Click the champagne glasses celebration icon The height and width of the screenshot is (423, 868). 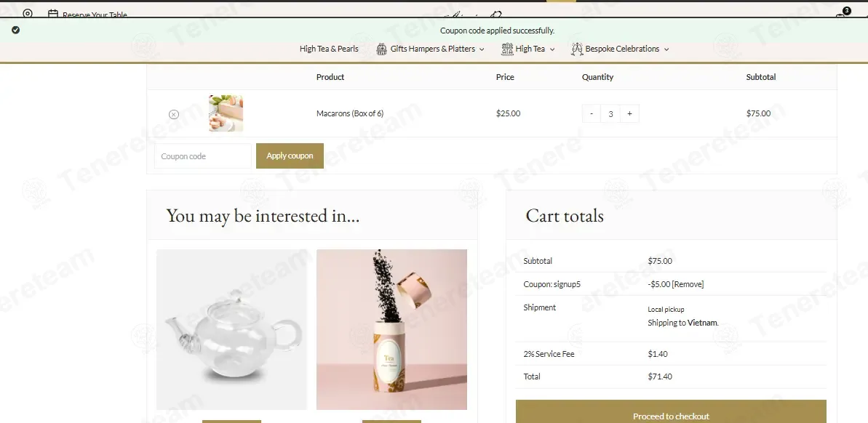(578, 49)
